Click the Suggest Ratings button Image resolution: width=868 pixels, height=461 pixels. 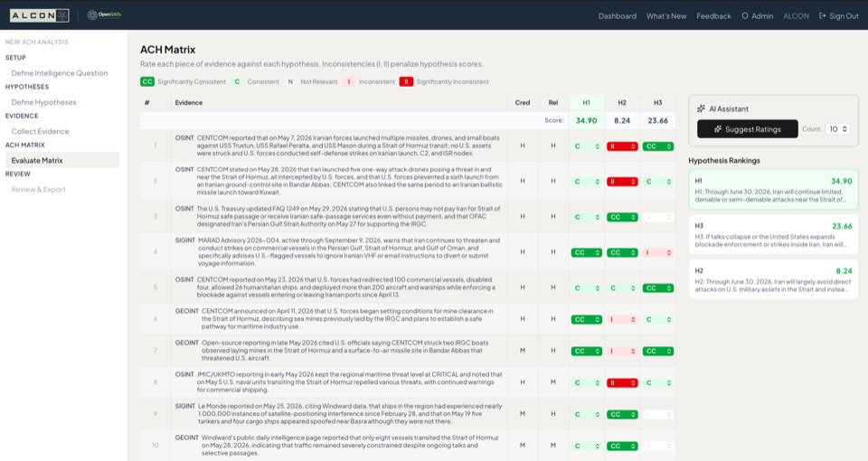click(748, 129)
